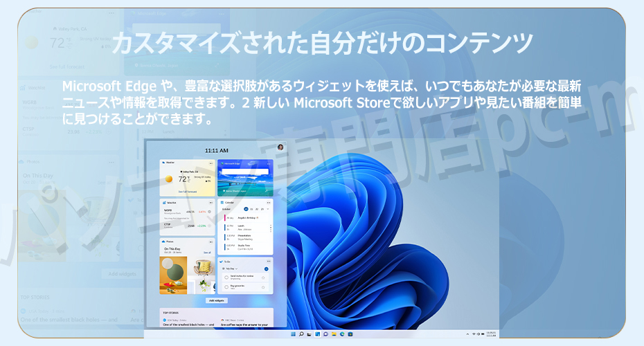This screenshot has width=644, height=346.
Task: Open the taskbar clock and date
Action: click(491, 334)
